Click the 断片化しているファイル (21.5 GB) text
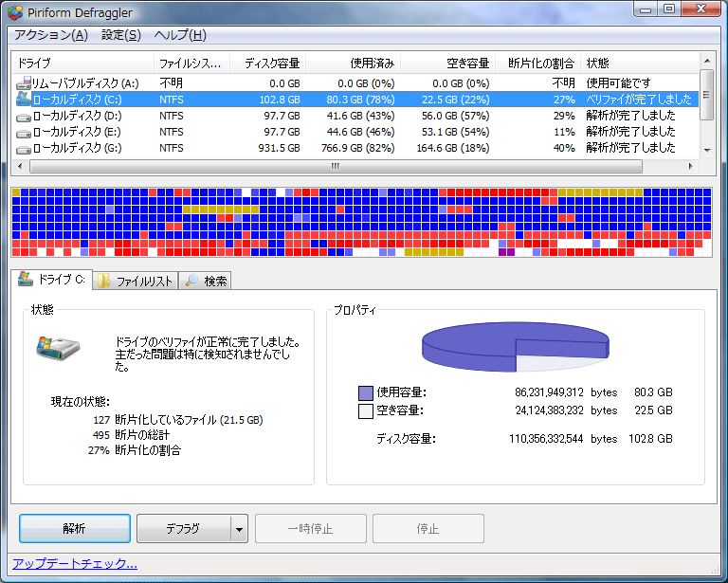 point(189,420)
